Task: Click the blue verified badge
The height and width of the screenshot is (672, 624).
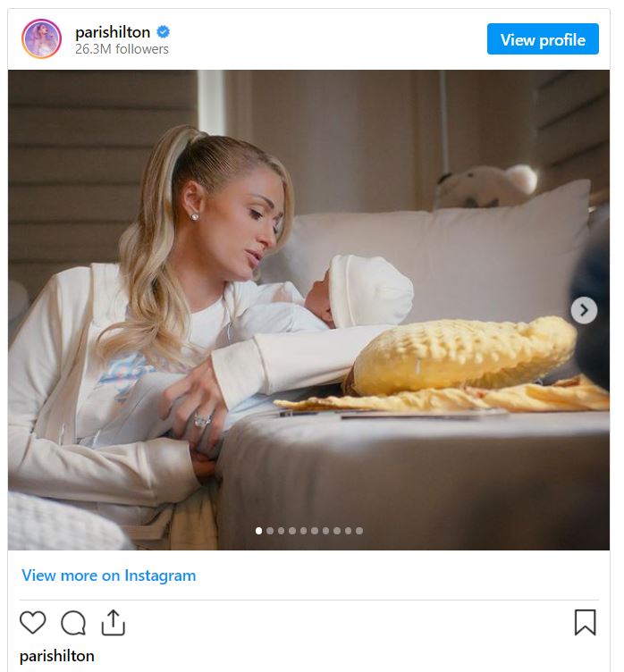Action: [163, 32]
